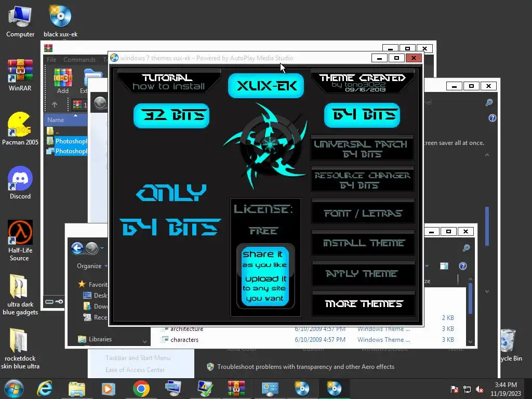Image resolution: width=532 pixels, height=399 pixels.
Task: Open ultra dark blue gadgets folder
Action: [20, 295]
